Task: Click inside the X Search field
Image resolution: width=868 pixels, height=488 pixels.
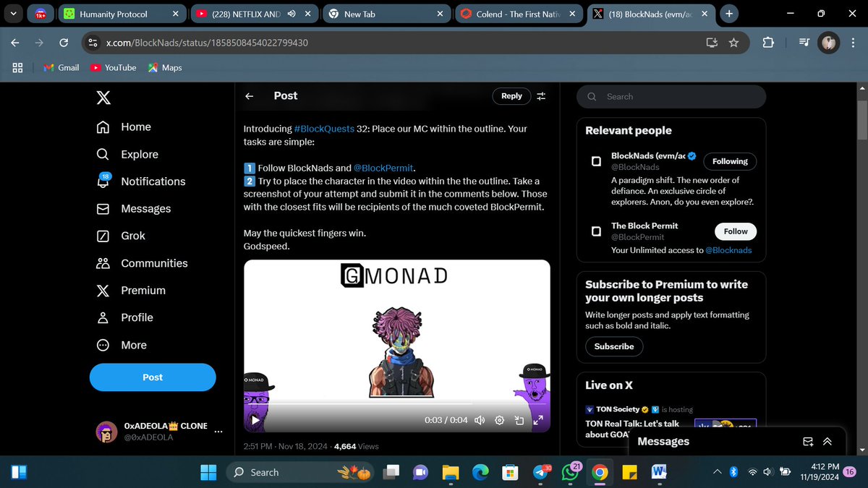Action: click(671, 97)
